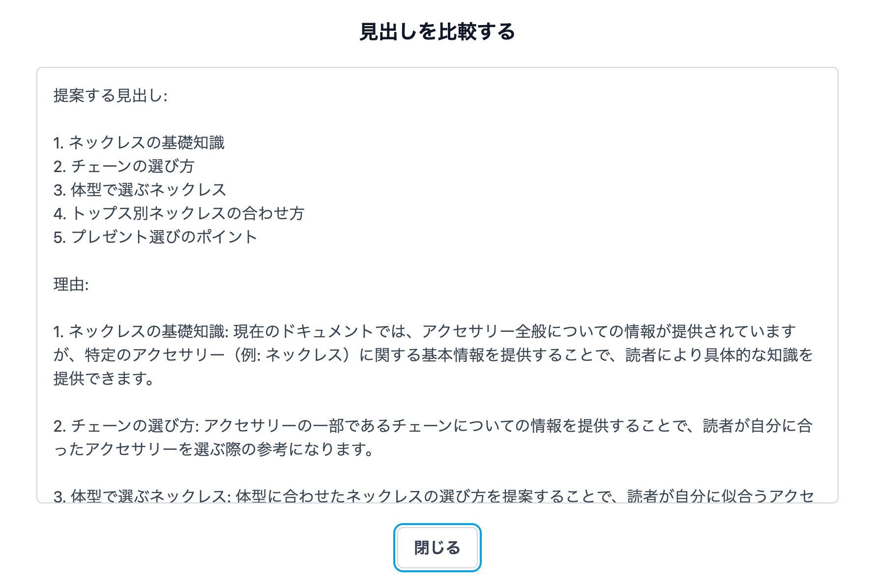Click the phrase （例: ネックレス） in paragraph

tap(292, 355)
